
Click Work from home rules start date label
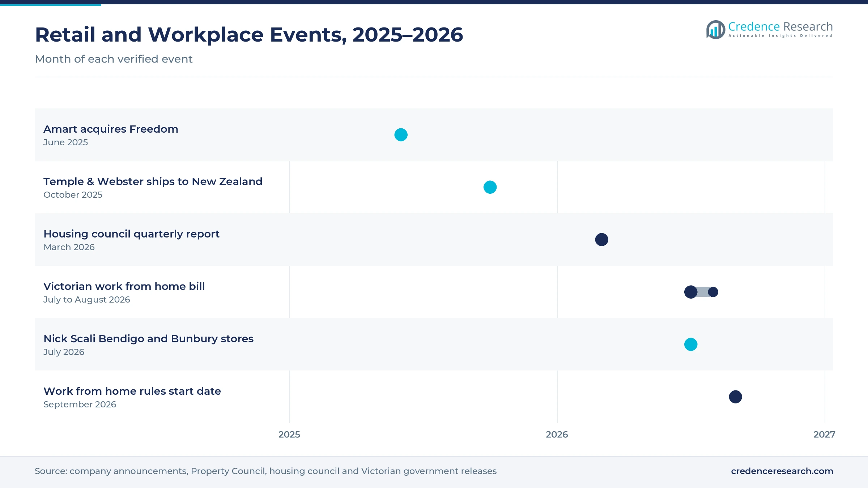pyautogui.click(x=132, y=391)
